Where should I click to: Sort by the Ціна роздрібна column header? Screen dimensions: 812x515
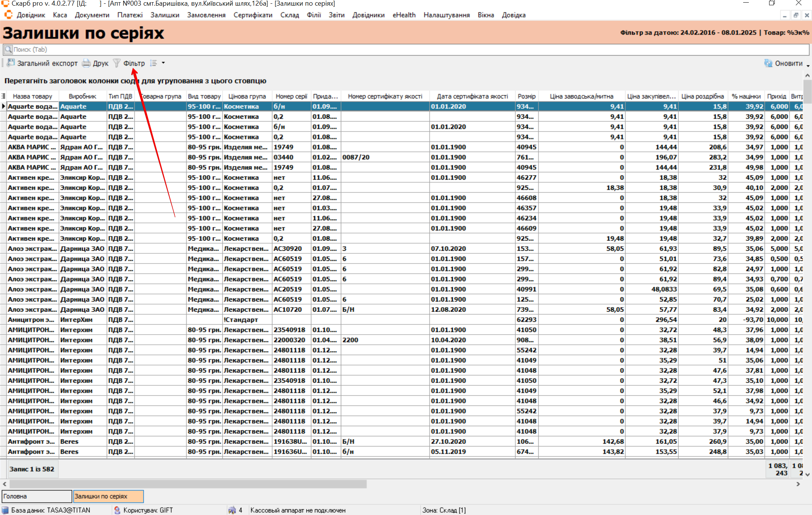coord(702,96)
